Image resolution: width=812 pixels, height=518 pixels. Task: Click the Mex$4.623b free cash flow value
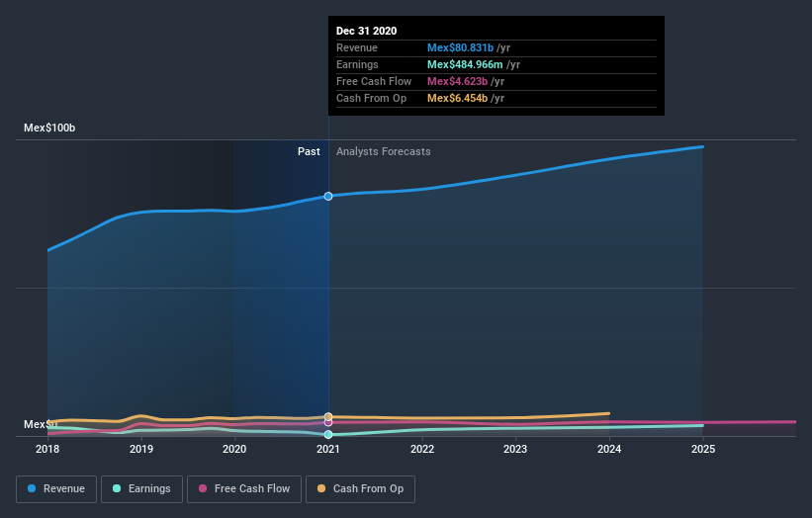coord(457,81)
